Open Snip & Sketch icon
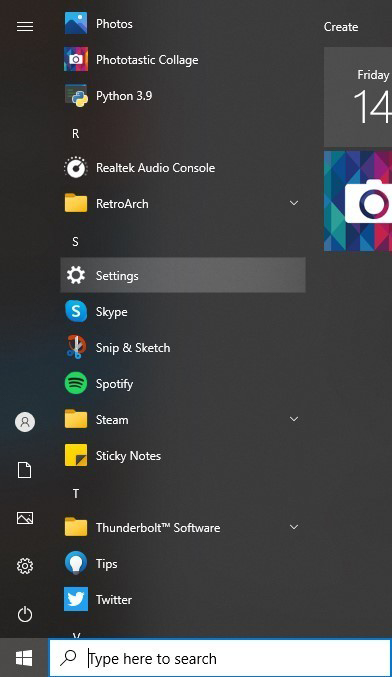The height and width of the screenshot is (677, 392). tap(76, 348)
